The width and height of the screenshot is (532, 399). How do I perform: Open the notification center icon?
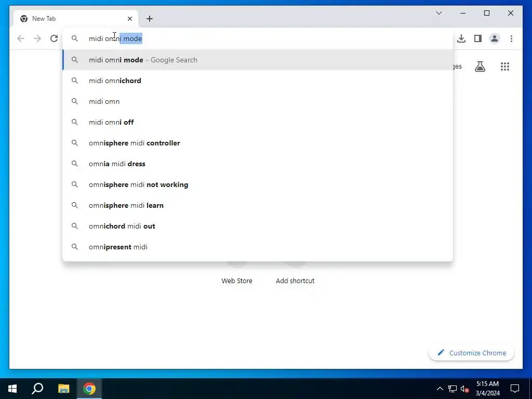click(x=515, y=389)
